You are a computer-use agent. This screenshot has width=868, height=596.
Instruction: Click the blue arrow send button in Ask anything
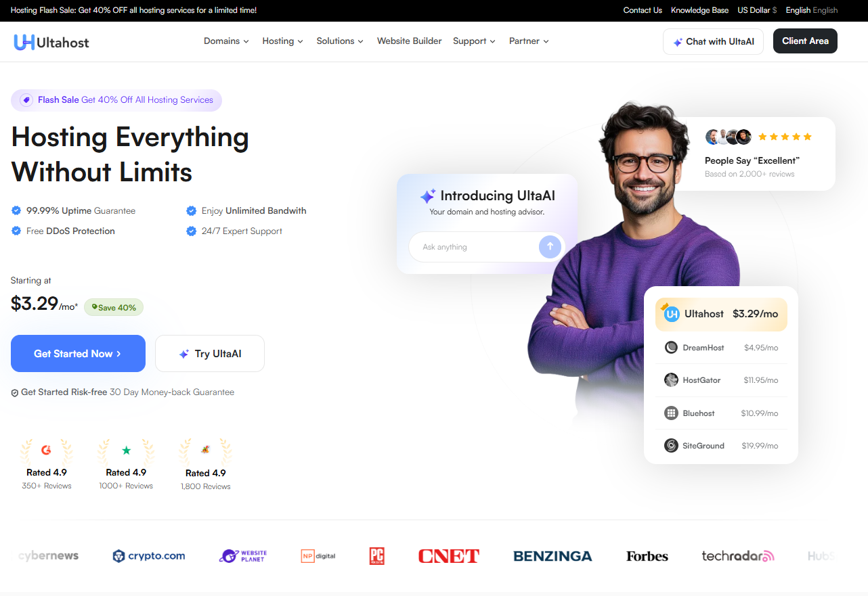[x=550, y=247]
